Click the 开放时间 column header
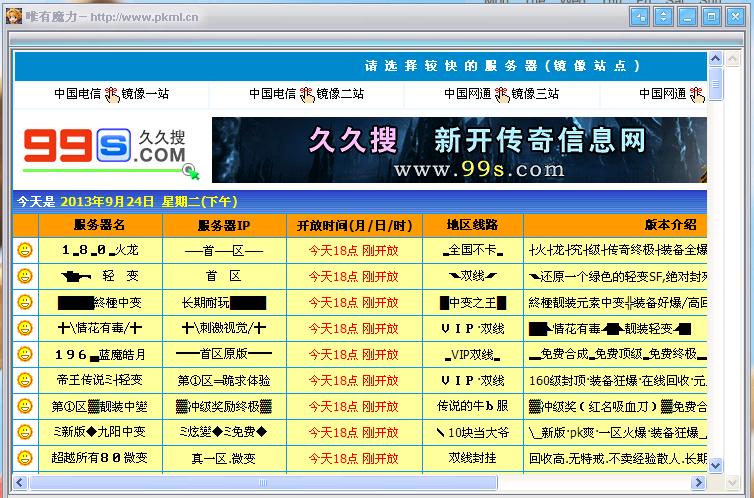Screen dimensions: 754x498 tap(353, 225)
